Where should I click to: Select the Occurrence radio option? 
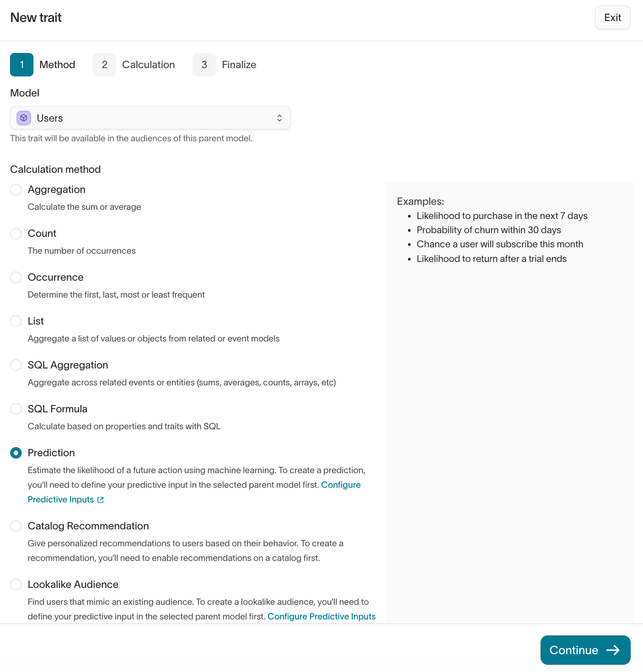pyautogui.click(x=16, y=277)
